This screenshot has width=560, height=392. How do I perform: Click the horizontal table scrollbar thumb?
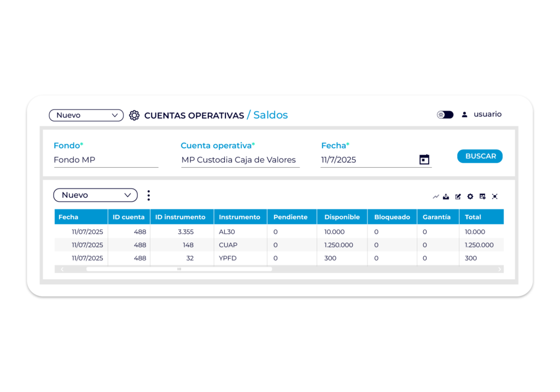[179, 269]
